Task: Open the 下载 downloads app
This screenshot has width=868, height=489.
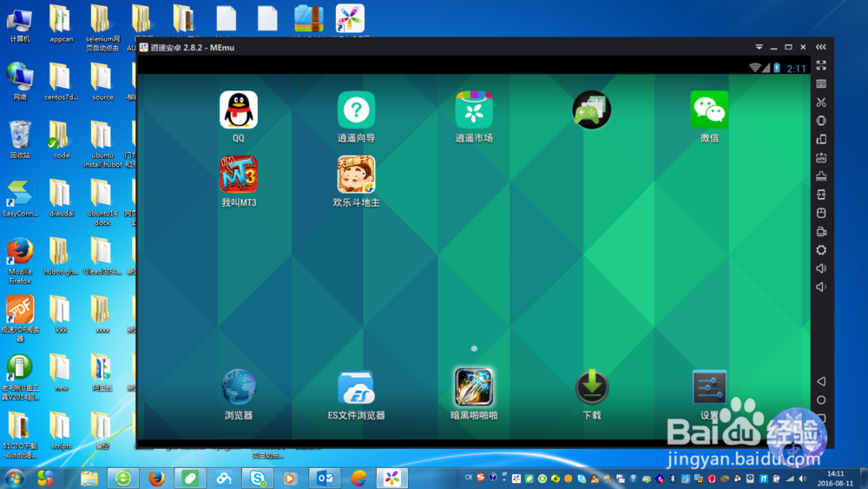Action: tap(592, 387)
